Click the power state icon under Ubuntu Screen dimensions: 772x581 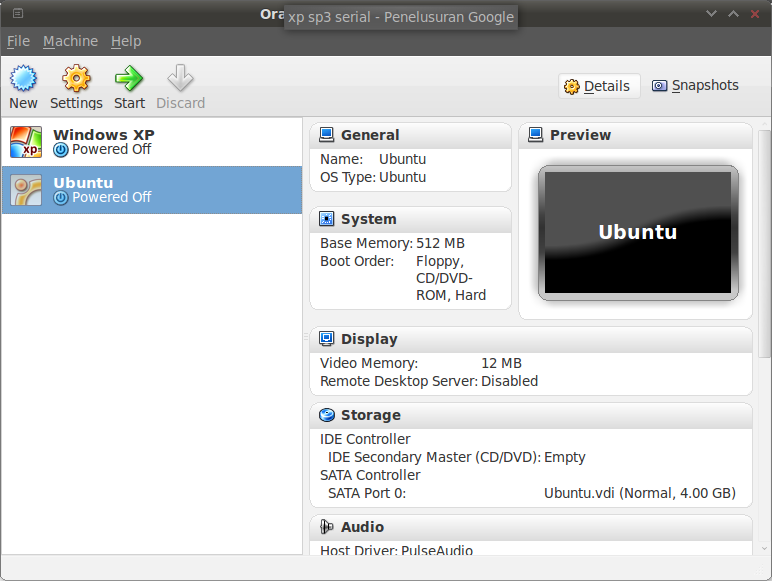tap(61, 198)
